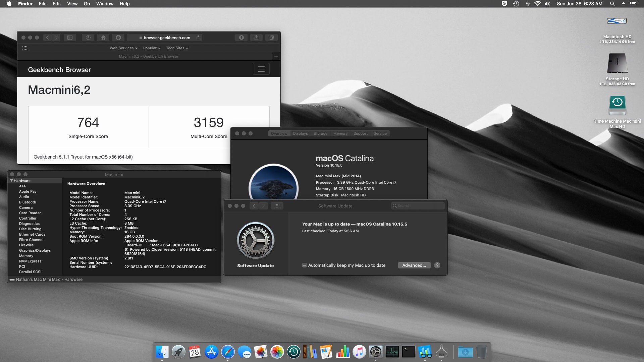This screenshot has width=644, height=362.
Task: Open Pages from the Dock
Action: pyautogui.click(x=326, y=352)
